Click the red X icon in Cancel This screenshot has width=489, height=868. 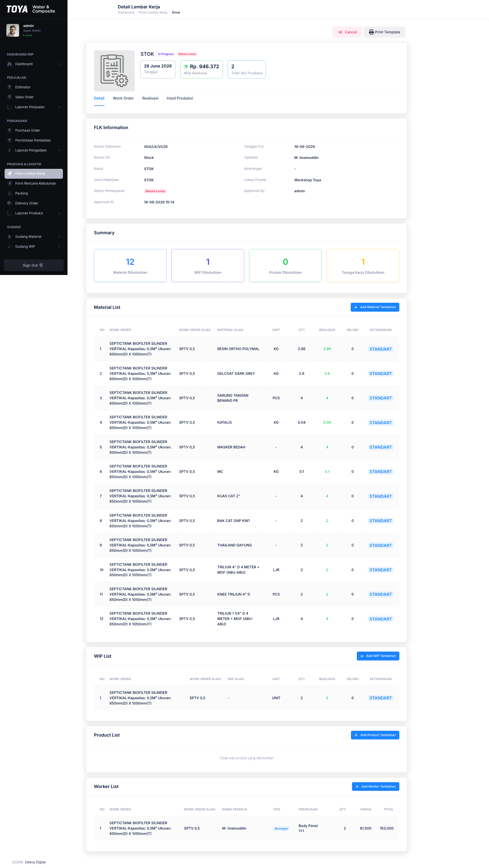(340, 32)
